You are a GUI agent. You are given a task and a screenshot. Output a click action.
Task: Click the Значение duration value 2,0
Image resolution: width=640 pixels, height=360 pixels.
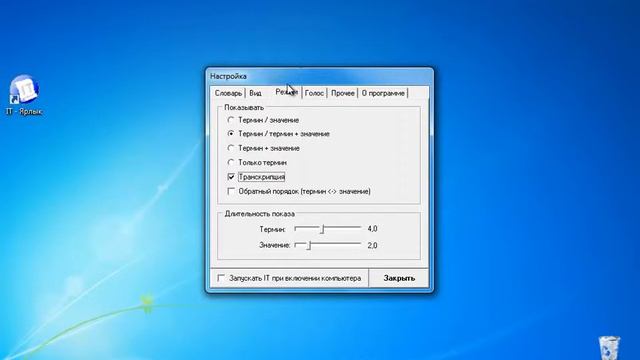372,245
